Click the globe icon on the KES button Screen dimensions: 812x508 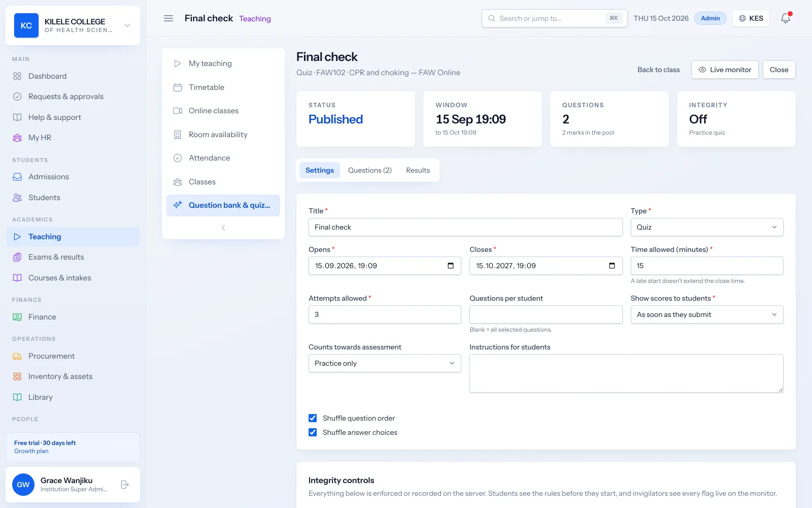click(x=742, y=18)
